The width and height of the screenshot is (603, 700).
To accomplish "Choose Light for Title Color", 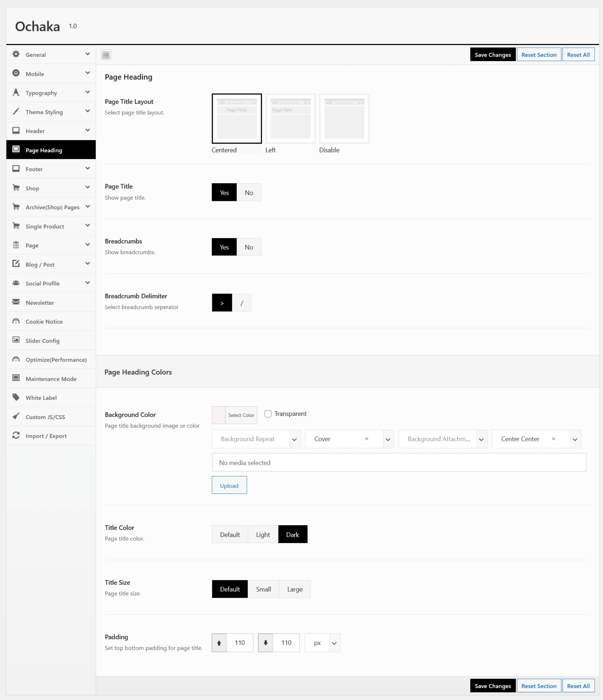I will point(263,535).
